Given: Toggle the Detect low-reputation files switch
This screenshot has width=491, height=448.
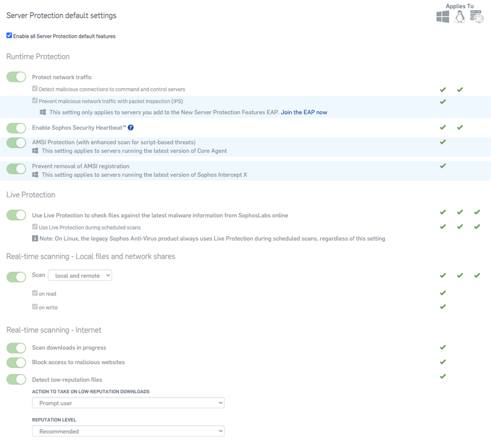Looking at the screenshot, I should (16, 379).
